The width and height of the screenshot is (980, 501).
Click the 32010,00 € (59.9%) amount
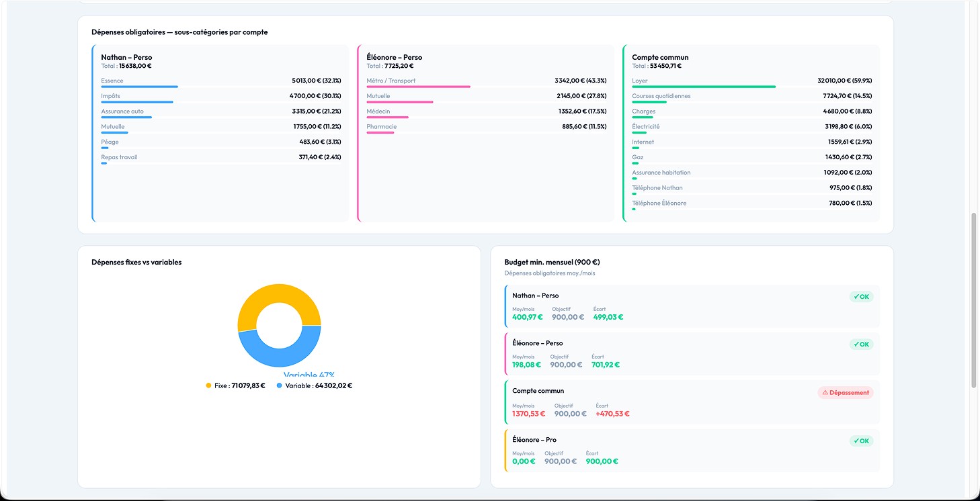845,81
